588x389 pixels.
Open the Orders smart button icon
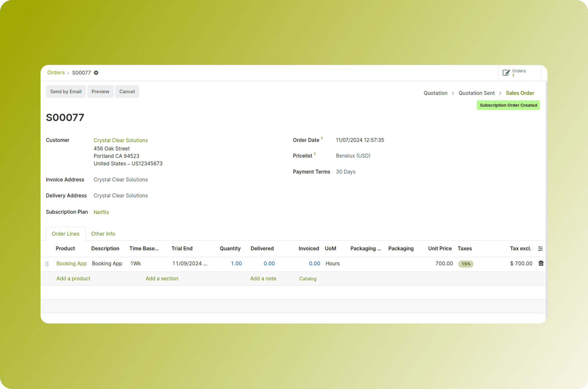coord(506,73)
